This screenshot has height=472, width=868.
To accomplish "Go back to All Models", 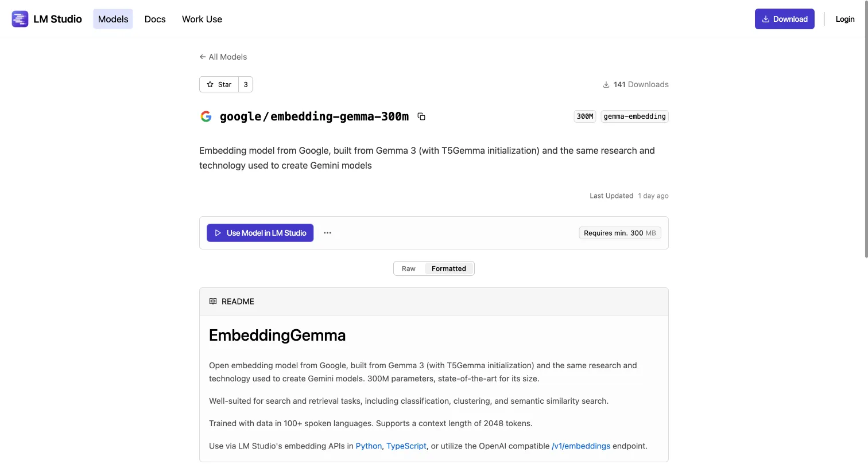I will click(223, 57).
